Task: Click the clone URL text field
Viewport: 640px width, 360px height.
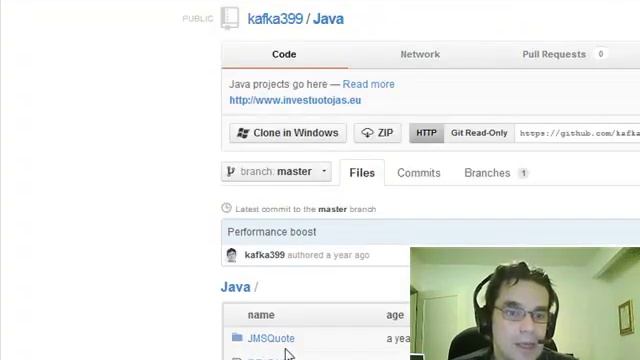Action: click(577, 133)
